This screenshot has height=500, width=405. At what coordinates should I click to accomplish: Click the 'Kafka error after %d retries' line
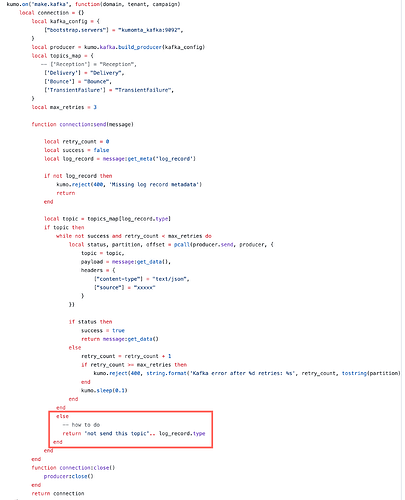click(x=247, y=373)
